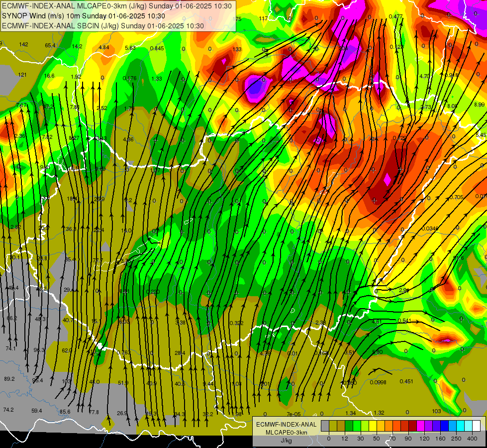Pick the cyan swatch above 250
The image size is (487, 448).
click(x=460, y=426)
